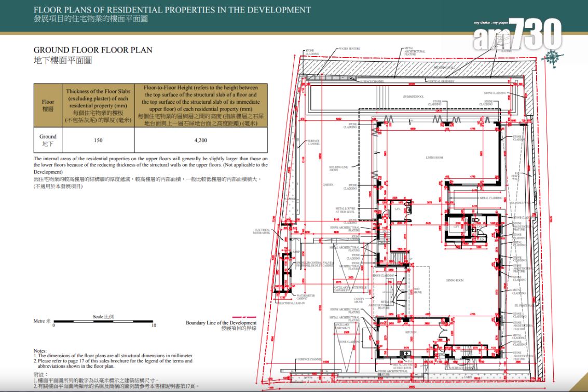588x392 pixels.
Task: Click the 4,200 floor-to-floor height cell
Action: tap(200, 140)
